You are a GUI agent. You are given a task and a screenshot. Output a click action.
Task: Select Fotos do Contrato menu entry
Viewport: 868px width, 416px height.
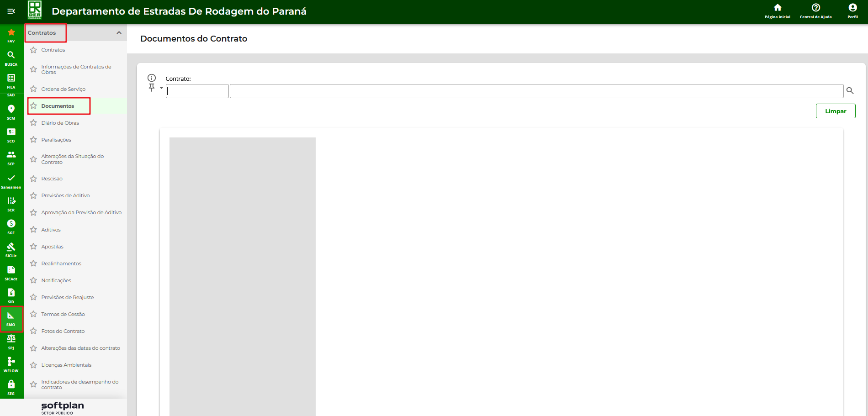63,331
